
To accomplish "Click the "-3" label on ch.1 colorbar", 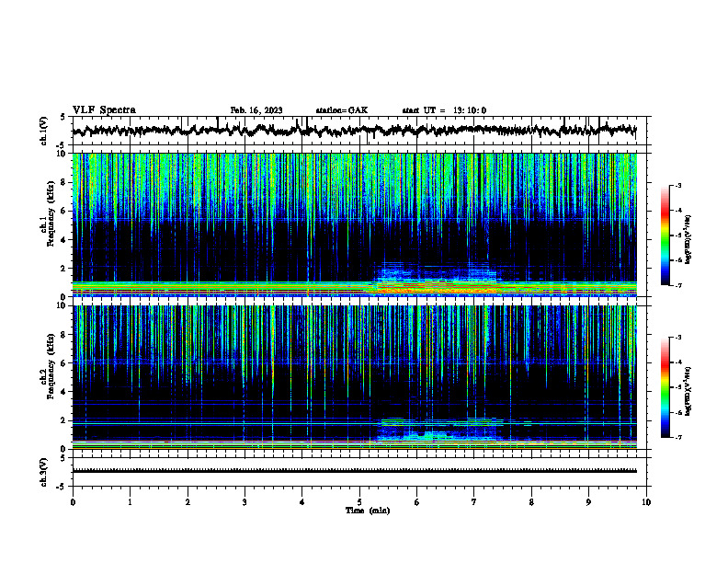I will coord(677,186).
